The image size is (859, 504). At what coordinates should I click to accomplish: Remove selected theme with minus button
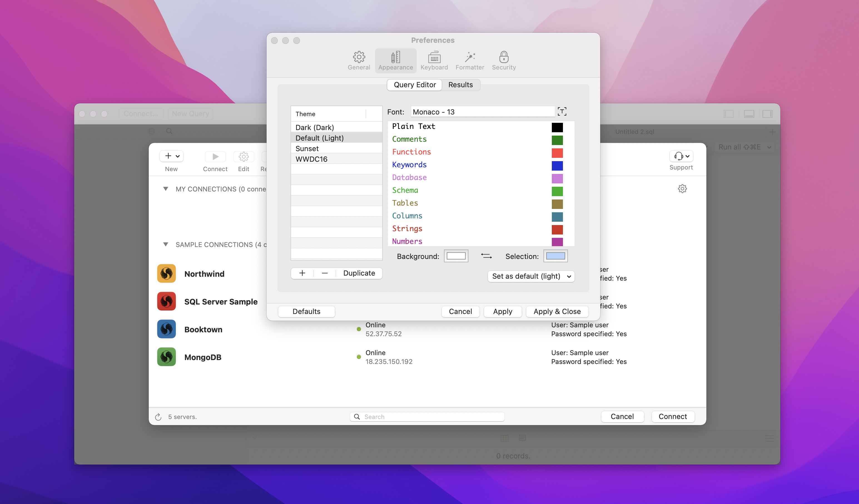click(324, 273)
